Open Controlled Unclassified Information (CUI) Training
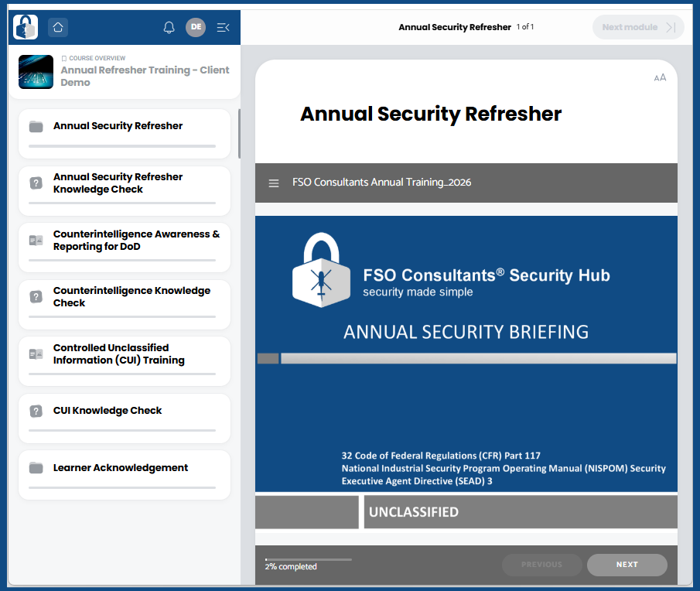Image resolution: width=700 pixels, height=591 pixels. pos(125,361)
